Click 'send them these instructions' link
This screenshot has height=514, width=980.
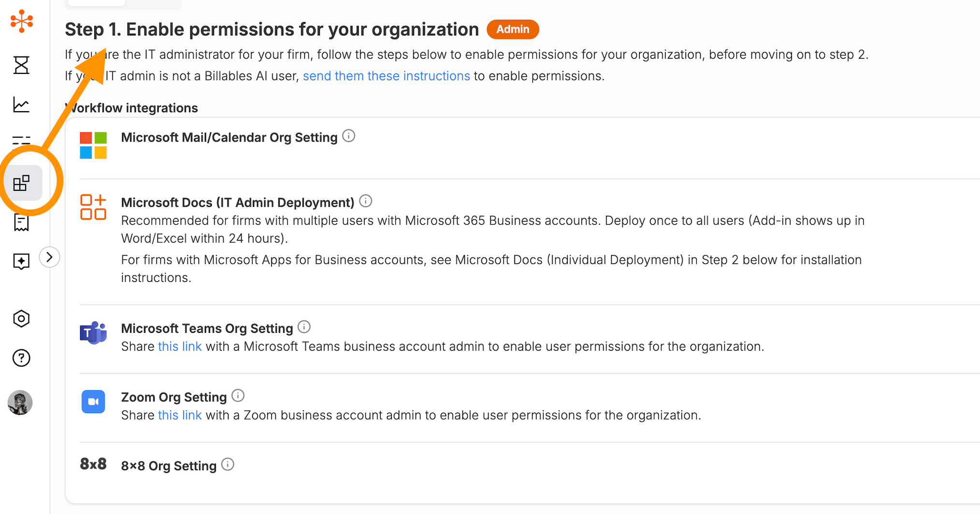(386, 76)
